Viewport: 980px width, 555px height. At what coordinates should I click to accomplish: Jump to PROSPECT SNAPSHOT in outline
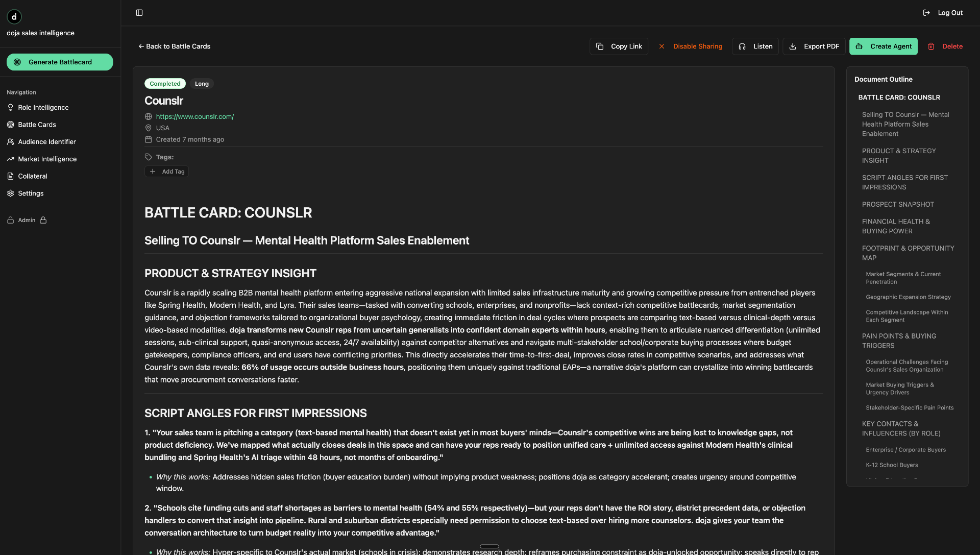[898, 204]
